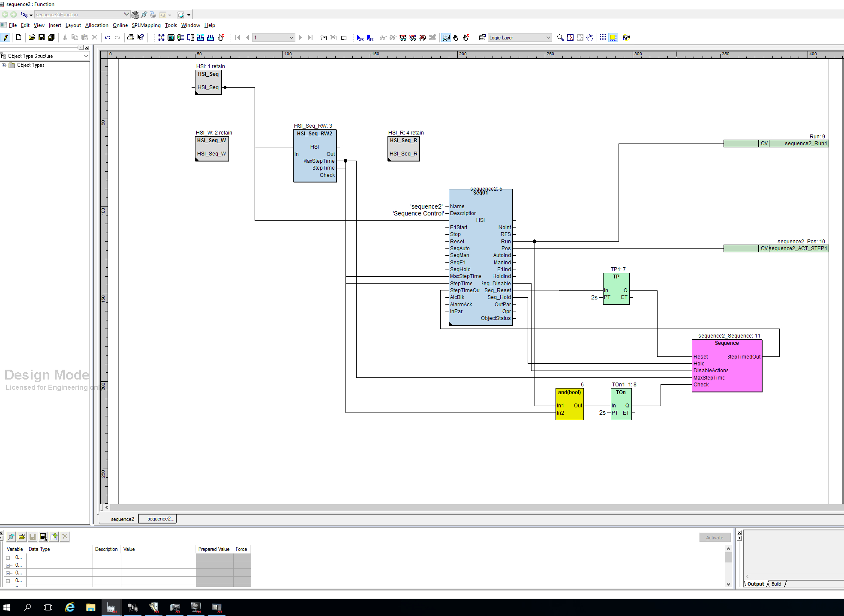Open a file using the folder toolbar icon
The height and width of the screenshot is (616, 844).
click(x=32, y=38)
